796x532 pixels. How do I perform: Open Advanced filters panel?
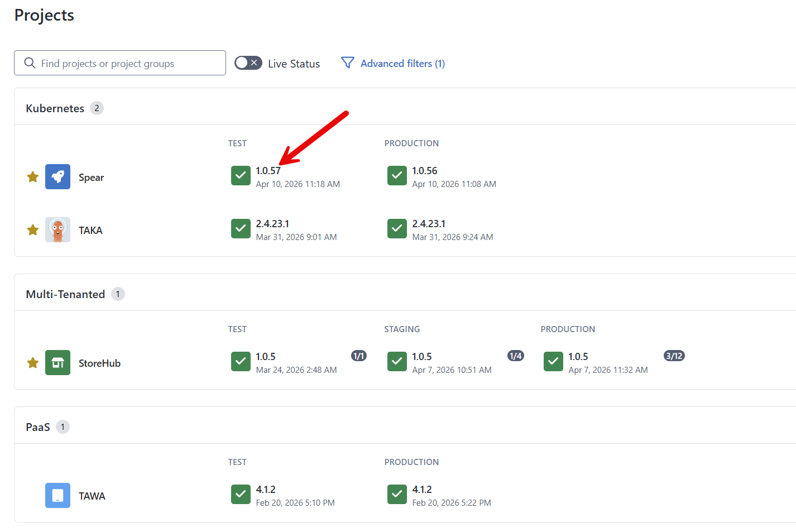tap(393, 64)
